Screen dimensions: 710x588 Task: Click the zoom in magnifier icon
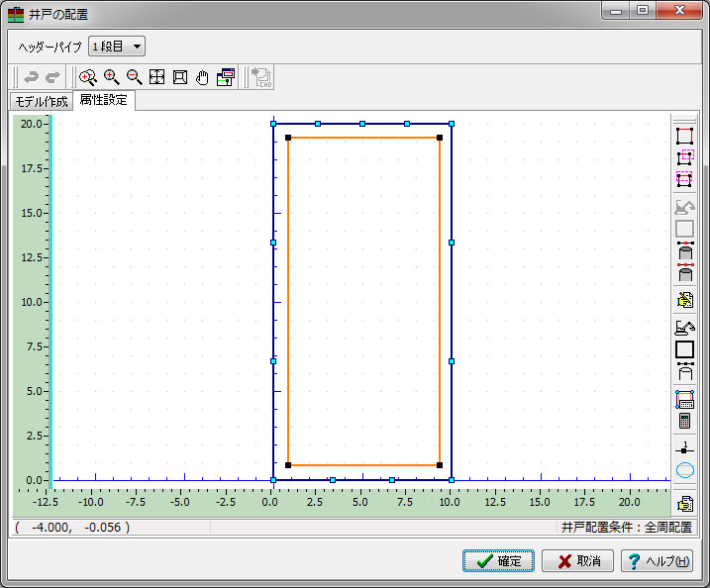(111, 77)
